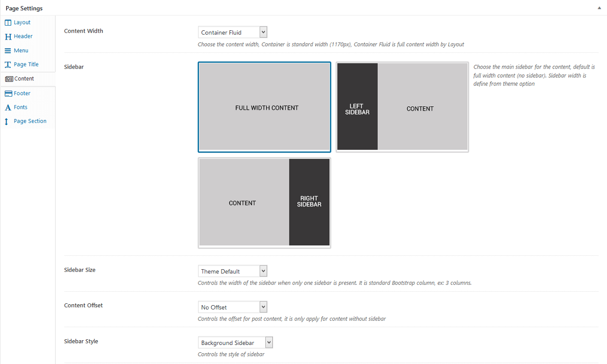Click the Content Width label
The width and height of the screenshot is (607, 364).
click(84, 31)
